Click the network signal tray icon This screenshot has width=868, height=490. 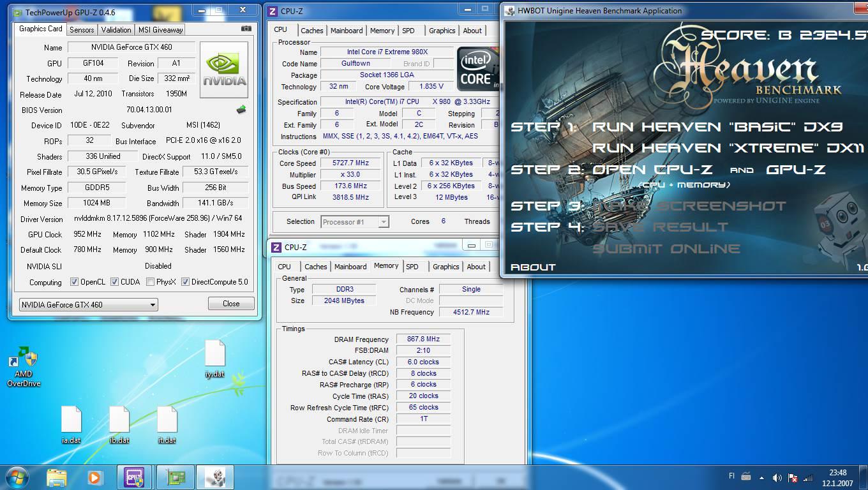(x=808, y=478)
